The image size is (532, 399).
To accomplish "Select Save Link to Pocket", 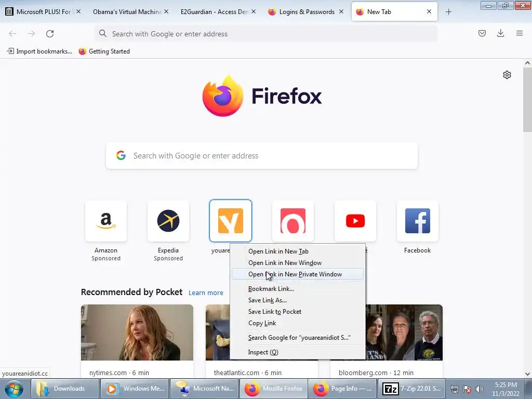I will click(x=298, y=312).
